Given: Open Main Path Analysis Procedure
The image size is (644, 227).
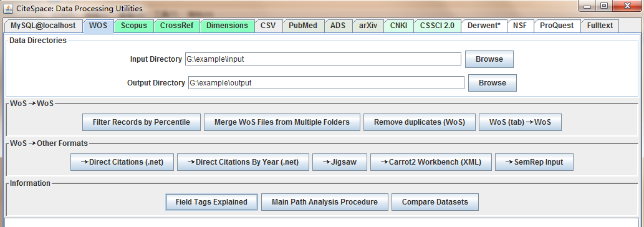Looking at the screenshot, I should point(324,202).
